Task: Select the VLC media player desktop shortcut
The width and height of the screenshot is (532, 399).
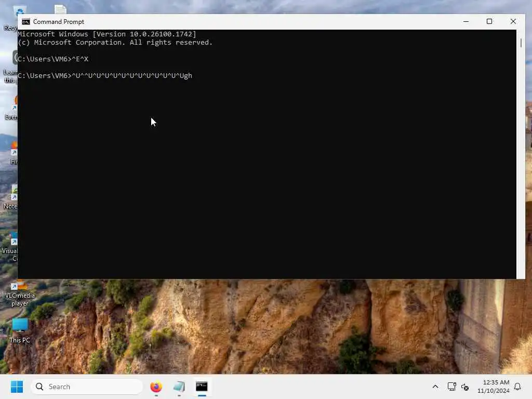Action: point(20,294)
